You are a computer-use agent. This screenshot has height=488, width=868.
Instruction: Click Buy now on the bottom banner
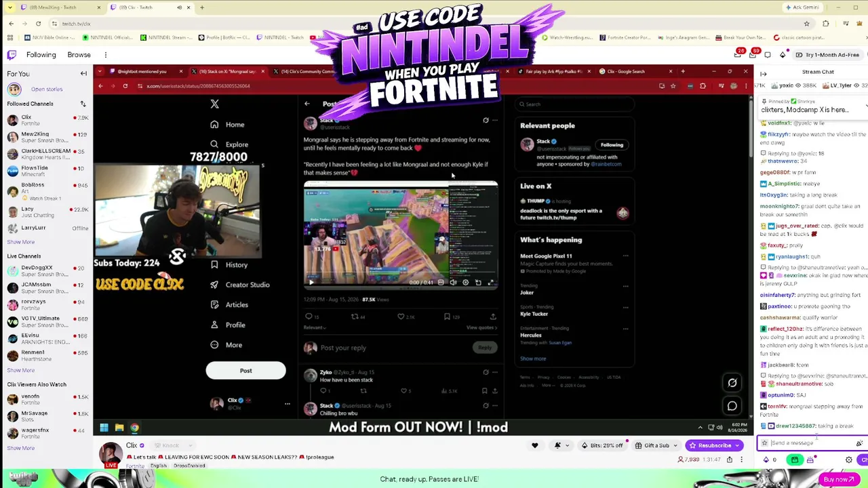pyautogui.click(x=838, y=480)
